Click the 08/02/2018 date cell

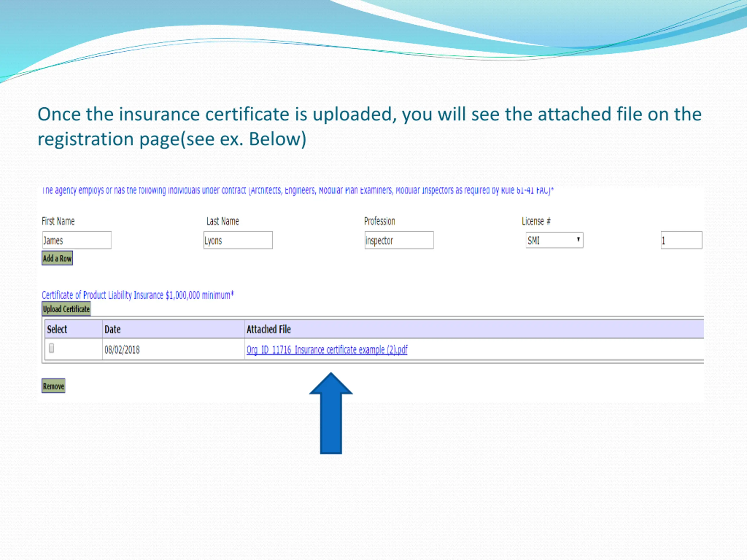point(173,349)
